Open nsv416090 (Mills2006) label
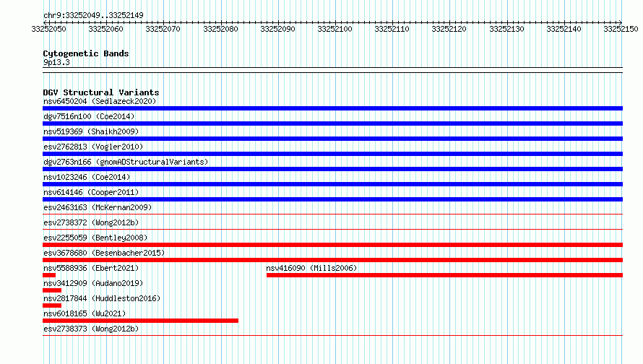This screenshot has height=364, width=643. 311,268
